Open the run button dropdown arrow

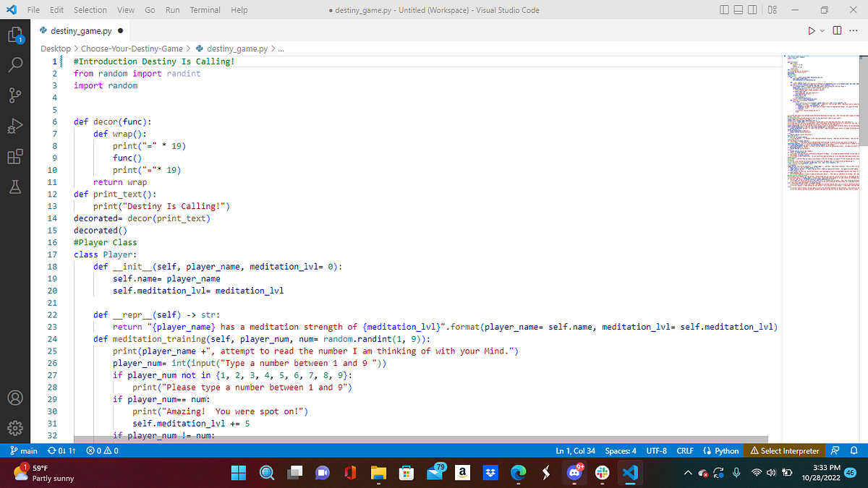pyautogui.click(x=824, y=31)
